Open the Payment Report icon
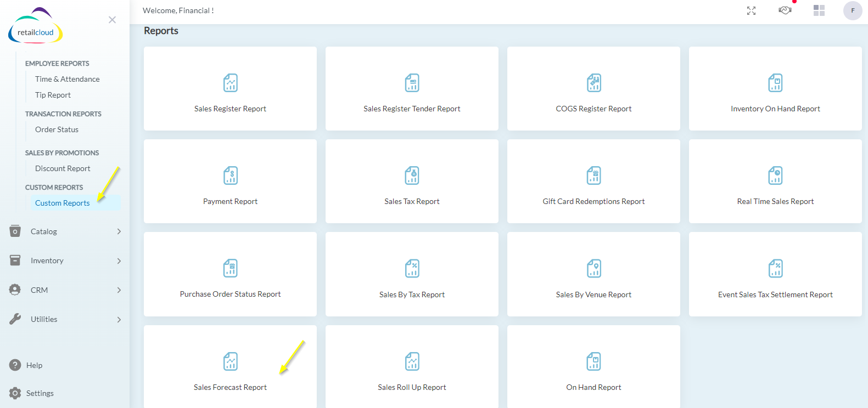The width and height of the screenshot is (868, 408). click(x=231, y=175)
